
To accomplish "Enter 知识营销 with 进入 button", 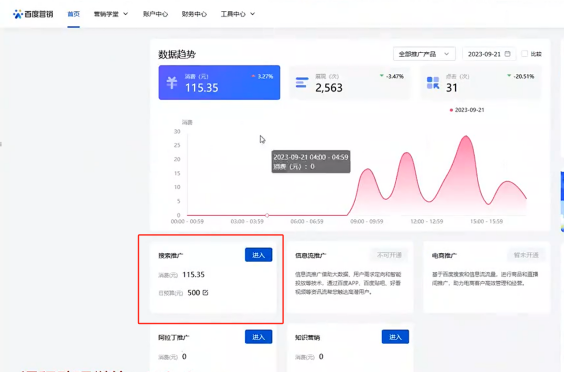I will click(x=395, y=337).
